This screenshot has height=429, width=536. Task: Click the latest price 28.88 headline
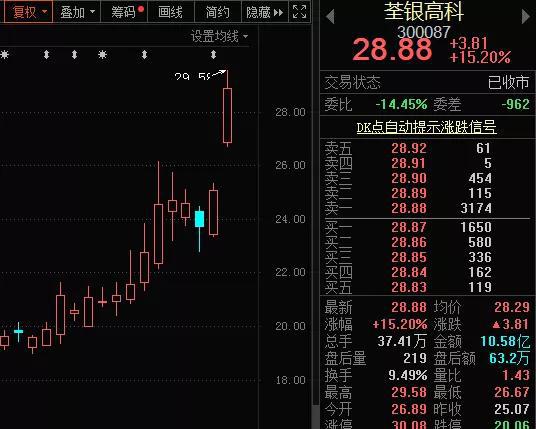pyautogui.click(x=392, y=49)
